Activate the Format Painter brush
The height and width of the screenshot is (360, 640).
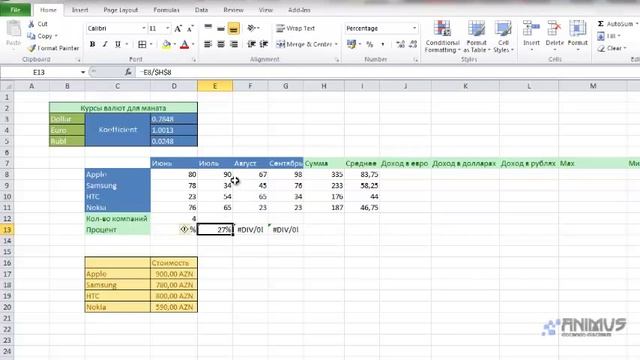pos(53,48)
